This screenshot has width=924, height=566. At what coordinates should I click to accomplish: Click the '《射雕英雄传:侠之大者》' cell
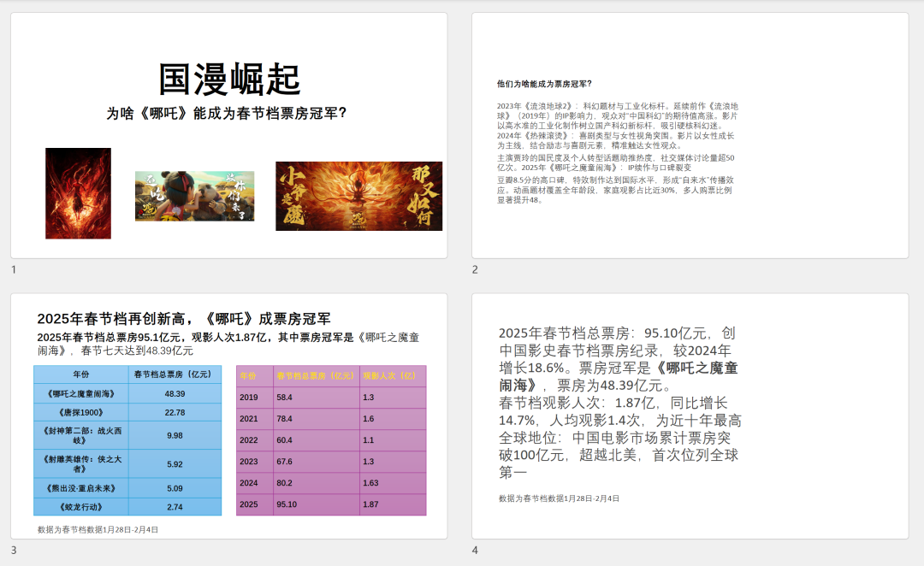[81, 464]
